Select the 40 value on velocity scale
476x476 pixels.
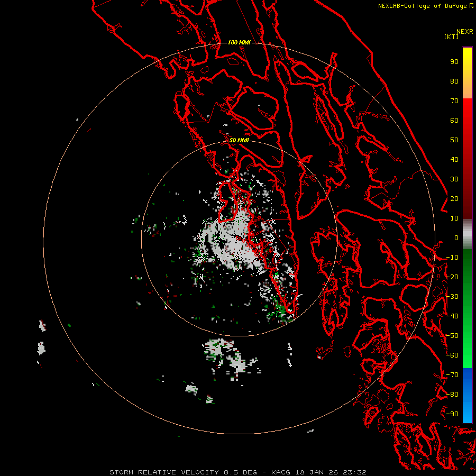[454, 160]
